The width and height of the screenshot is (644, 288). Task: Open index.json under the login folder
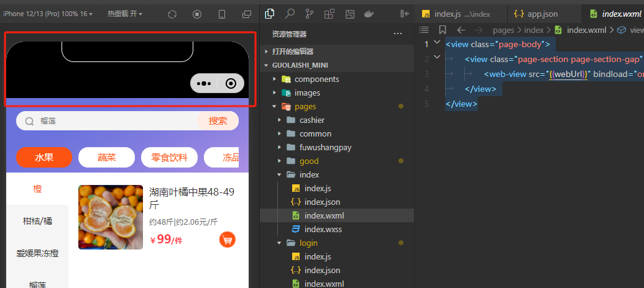click(337, 270)
